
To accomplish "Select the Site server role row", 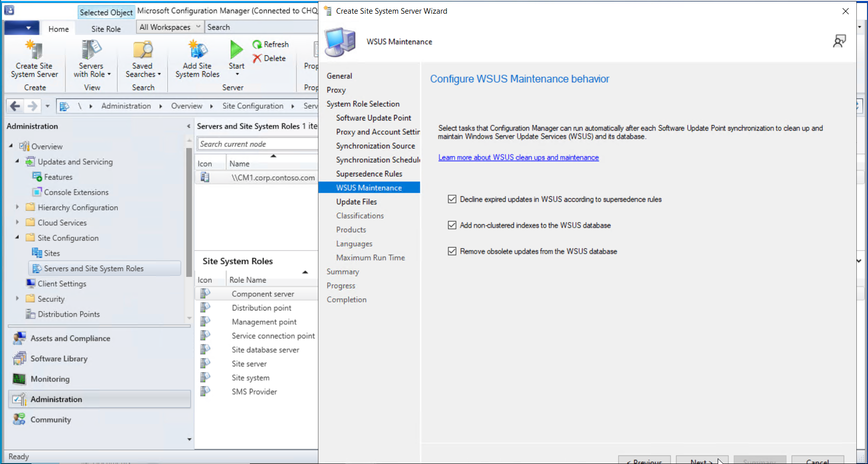I will [x=256, y=364].
